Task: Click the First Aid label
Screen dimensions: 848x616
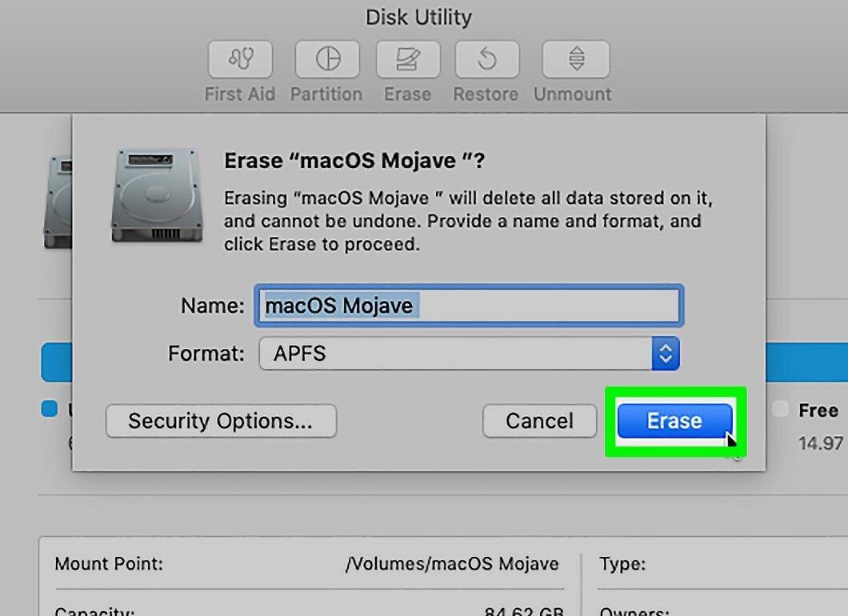Action: coord(240,94)
